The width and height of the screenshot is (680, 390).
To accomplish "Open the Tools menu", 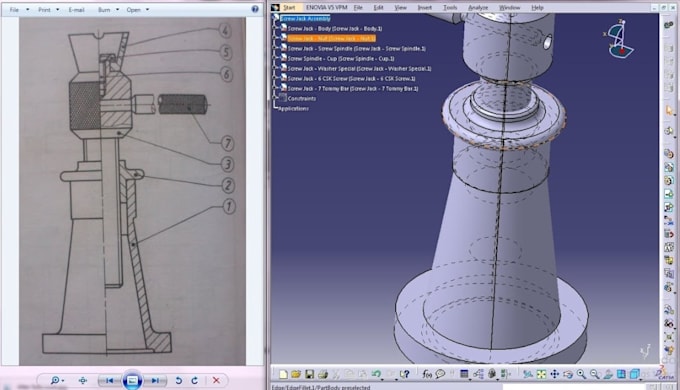I will coord(450,8).
